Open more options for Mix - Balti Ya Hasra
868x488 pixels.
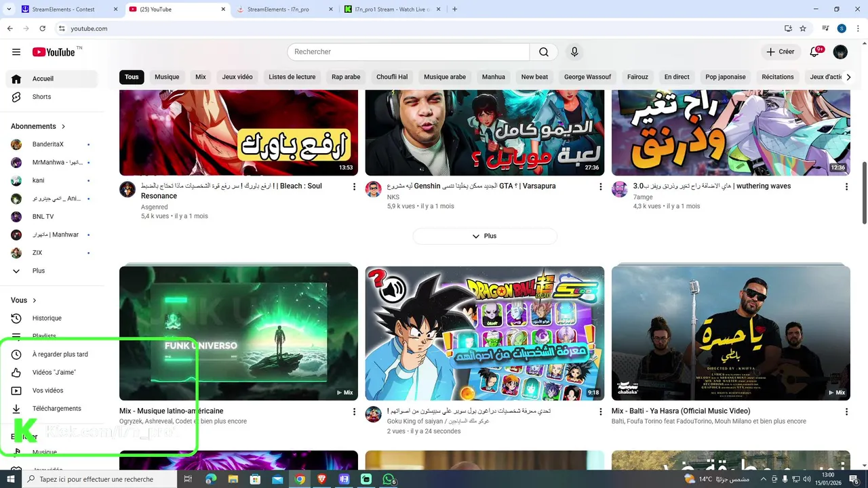[846, 411]
